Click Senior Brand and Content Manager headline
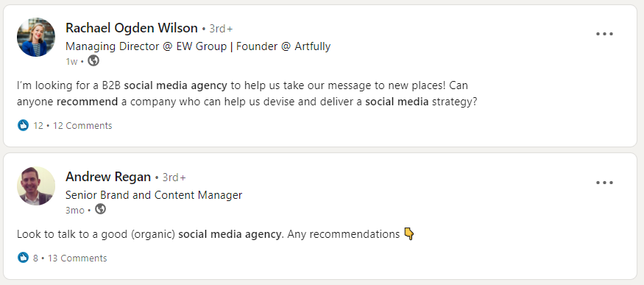 tap(154, 195)
